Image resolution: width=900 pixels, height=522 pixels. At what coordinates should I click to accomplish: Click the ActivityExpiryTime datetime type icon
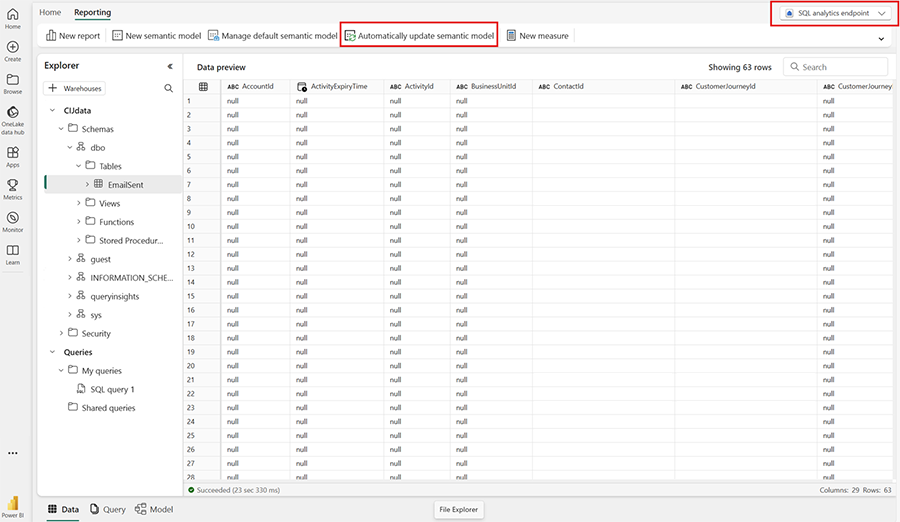[x=302, y=87]
